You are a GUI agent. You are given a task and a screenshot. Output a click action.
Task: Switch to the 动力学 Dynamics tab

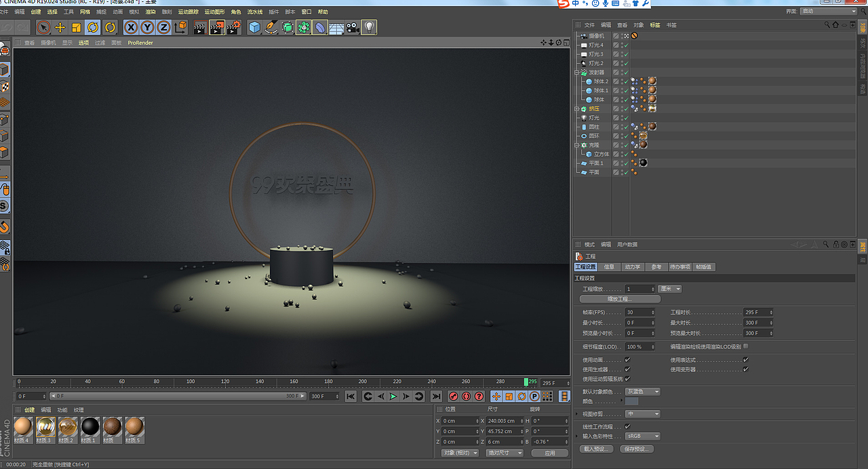(x=632, y=267)
